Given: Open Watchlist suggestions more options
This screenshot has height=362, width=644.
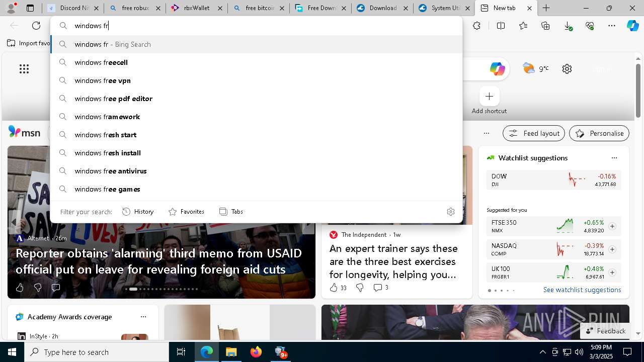Looking at the screenshot, I should coord(614,158).
